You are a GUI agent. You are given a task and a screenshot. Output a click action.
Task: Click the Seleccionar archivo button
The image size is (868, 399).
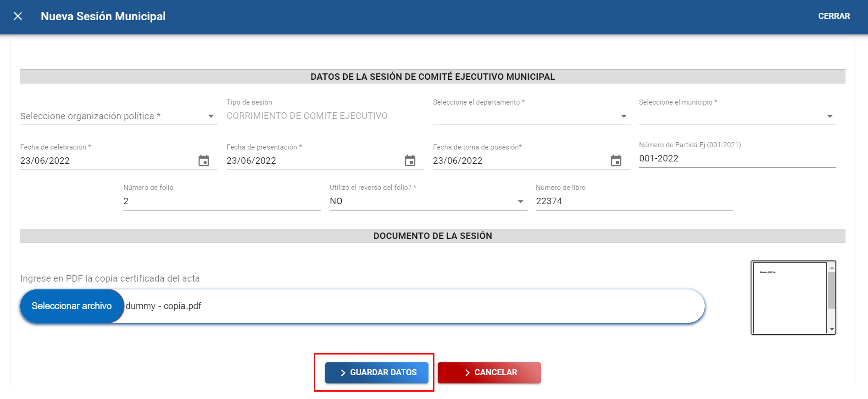click(72, 306)
